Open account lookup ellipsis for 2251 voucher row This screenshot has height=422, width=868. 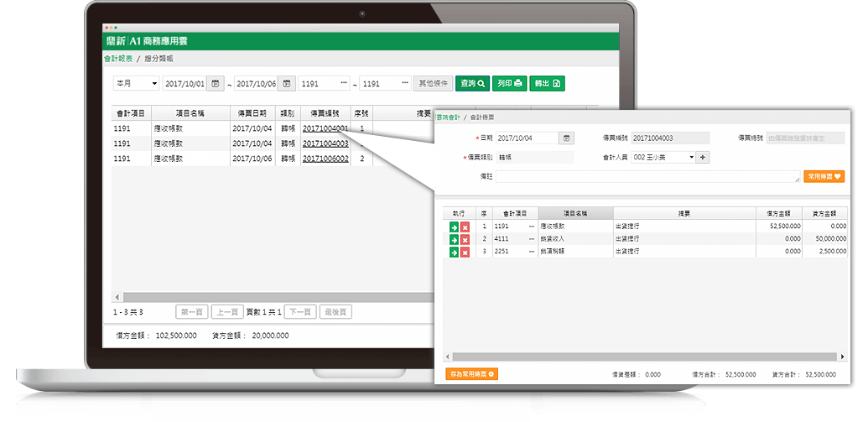pos(532,252)
